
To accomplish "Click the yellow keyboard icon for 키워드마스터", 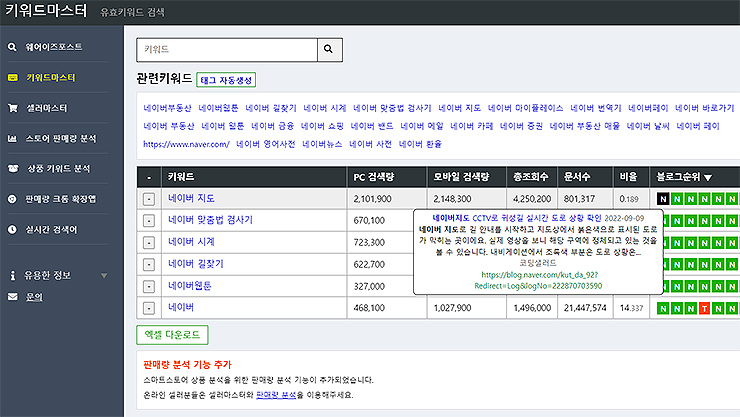I will [13, 77].
